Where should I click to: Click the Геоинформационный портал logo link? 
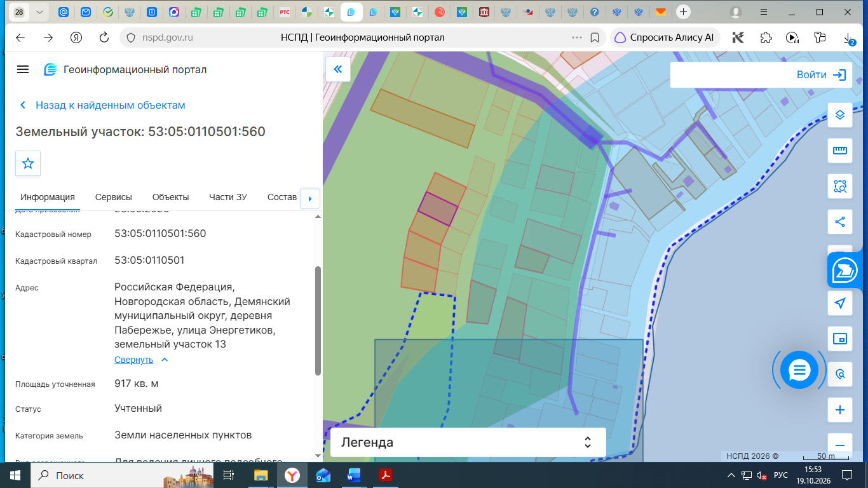pos(125,69)
